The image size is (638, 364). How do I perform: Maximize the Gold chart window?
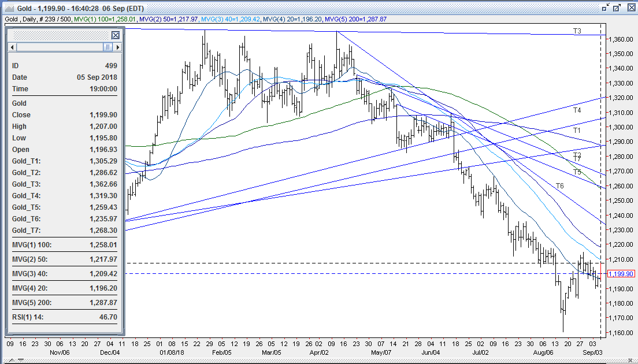click(617, 8)
